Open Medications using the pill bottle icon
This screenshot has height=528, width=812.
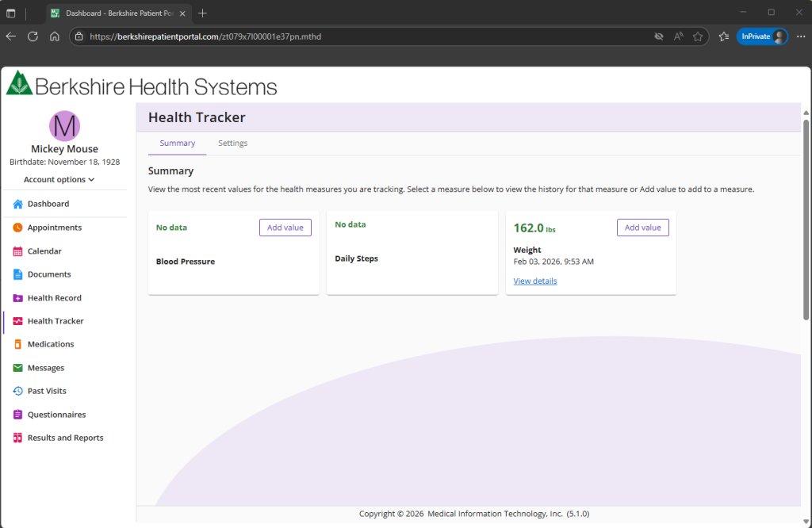(18, 344)
